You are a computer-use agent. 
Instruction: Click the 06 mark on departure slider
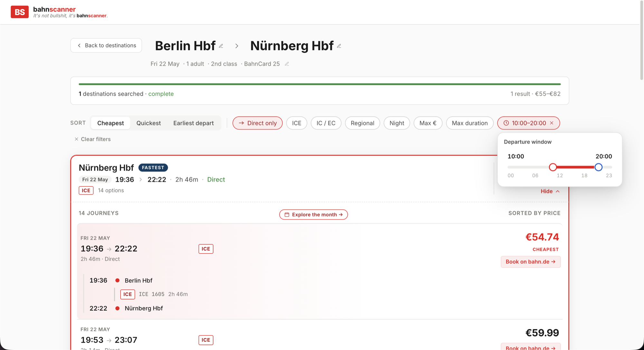point(535,176)
